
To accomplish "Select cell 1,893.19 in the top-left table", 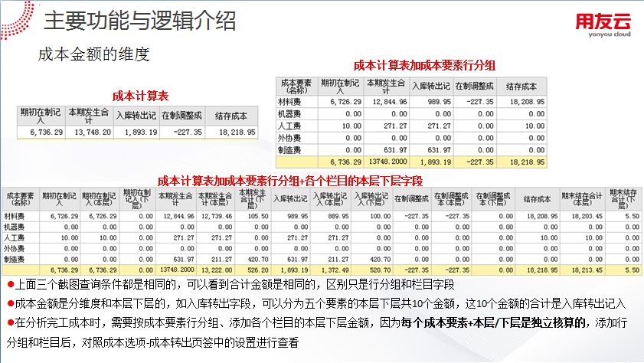I will tap(136, 132).
